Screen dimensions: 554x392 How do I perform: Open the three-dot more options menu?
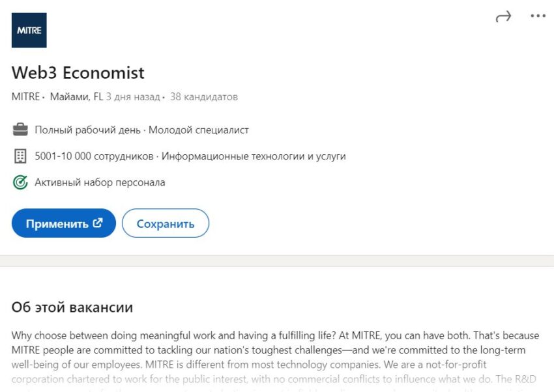tap(538, 16)
